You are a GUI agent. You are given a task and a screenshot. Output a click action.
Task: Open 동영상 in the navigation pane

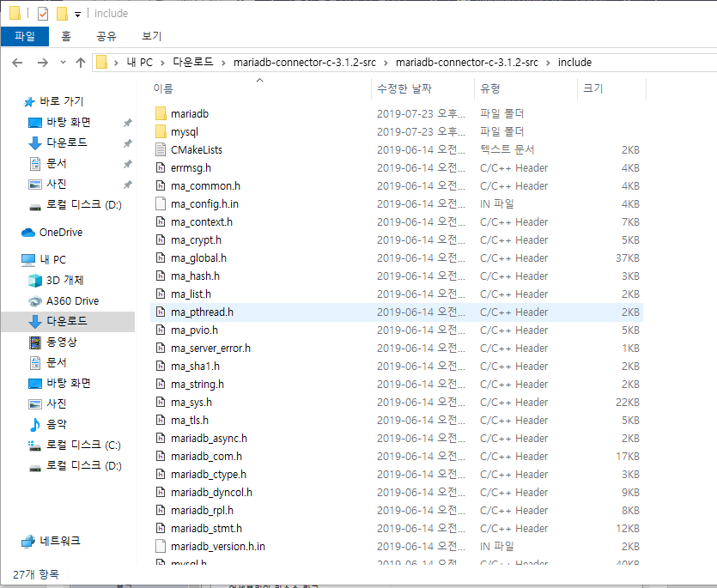pyautogui.click(x=62, y=342)
